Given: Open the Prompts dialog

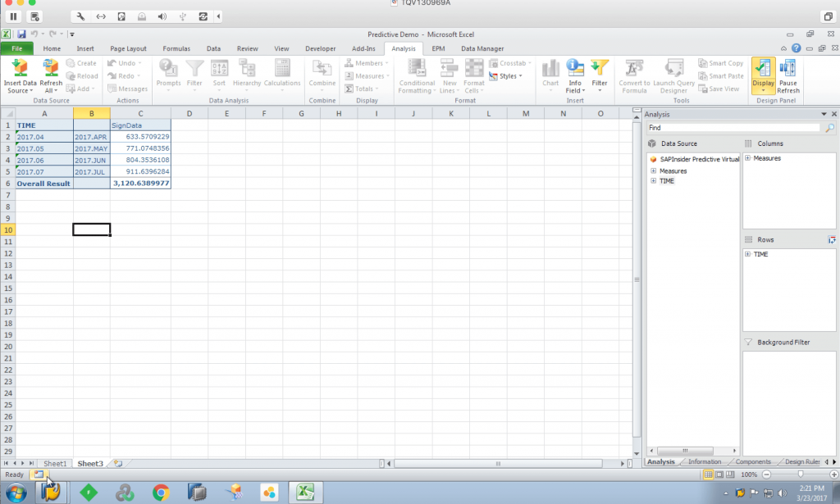Looking at the screenshot, I should [168, 73].
